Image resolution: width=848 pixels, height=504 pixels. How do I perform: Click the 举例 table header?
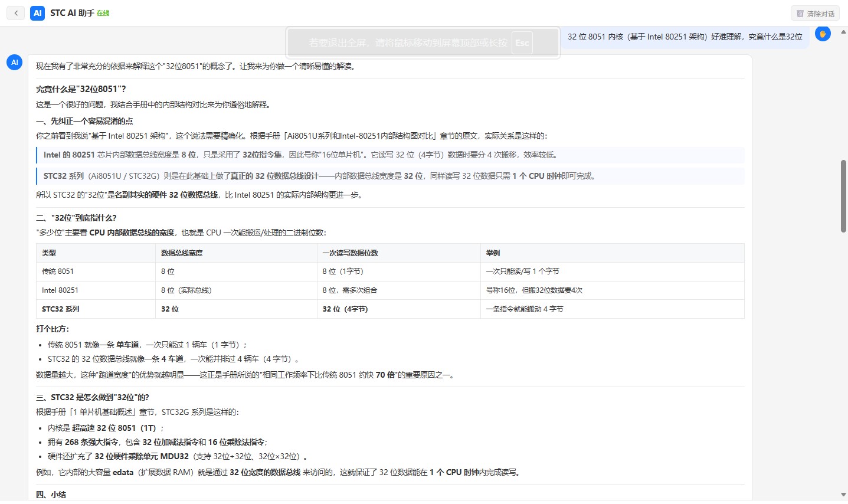[613, 253]
